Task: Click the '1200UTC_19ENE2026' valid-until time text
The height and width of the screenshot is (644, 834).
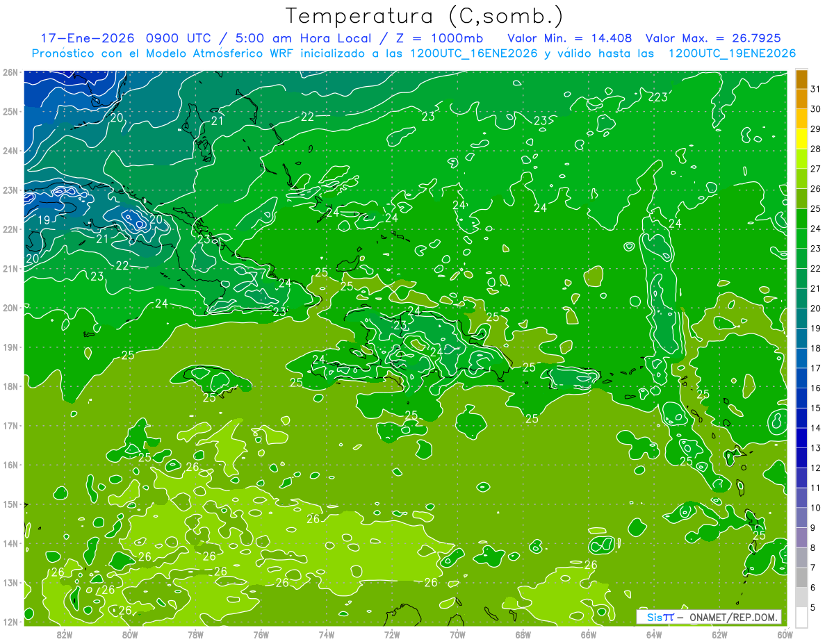Action: (731, 53)
